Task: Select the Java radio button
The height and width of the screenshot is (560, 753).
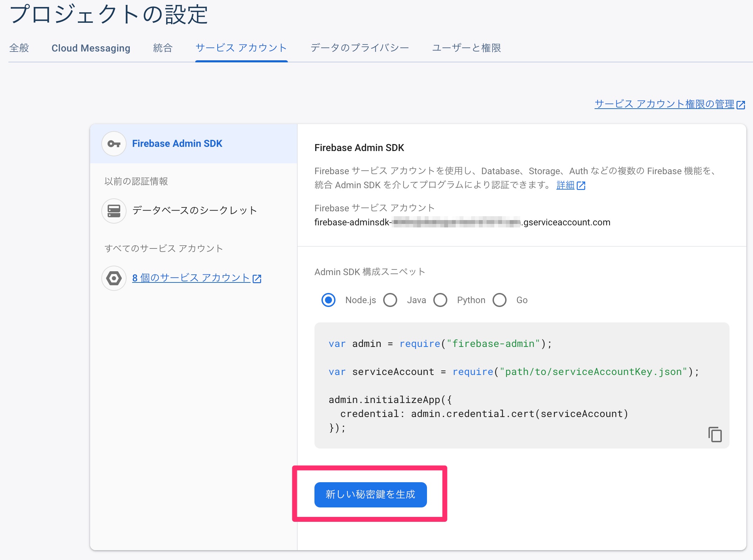Action: 390,300
